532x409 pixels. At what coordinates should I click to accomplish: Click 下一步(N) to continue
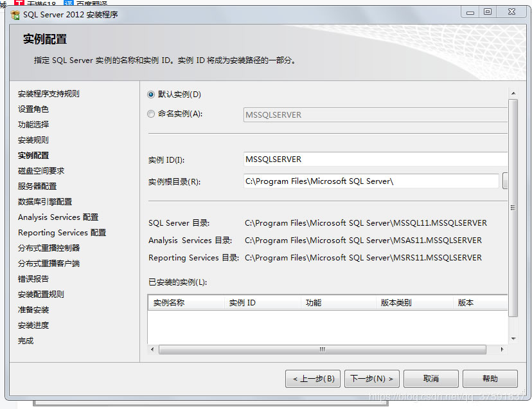[x=372, y=379]
